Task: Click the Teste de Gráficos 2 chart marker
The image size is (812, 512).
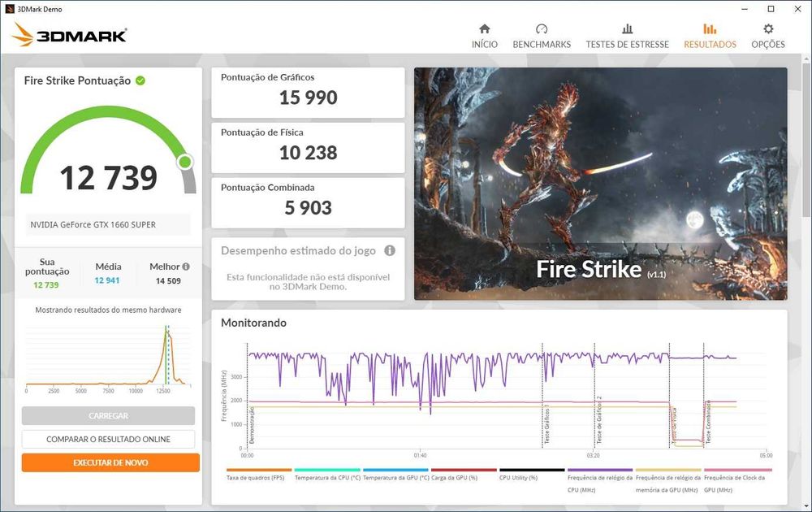Action: tap(598, 421)
